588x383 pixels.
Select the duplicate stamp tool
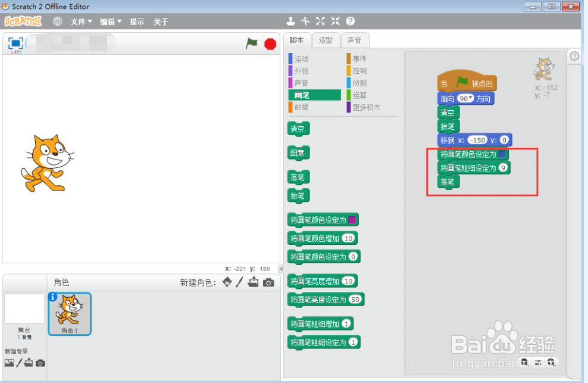290,21
